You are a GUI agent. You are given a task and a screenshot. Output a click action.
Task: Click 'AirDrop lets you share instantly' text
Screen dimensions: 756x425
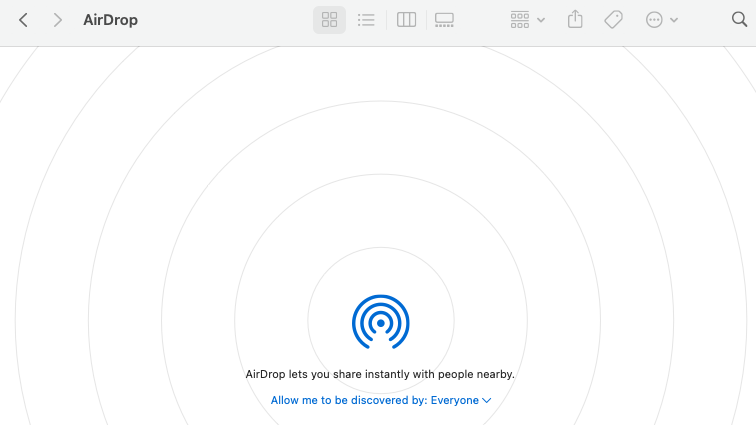[380, 374]
